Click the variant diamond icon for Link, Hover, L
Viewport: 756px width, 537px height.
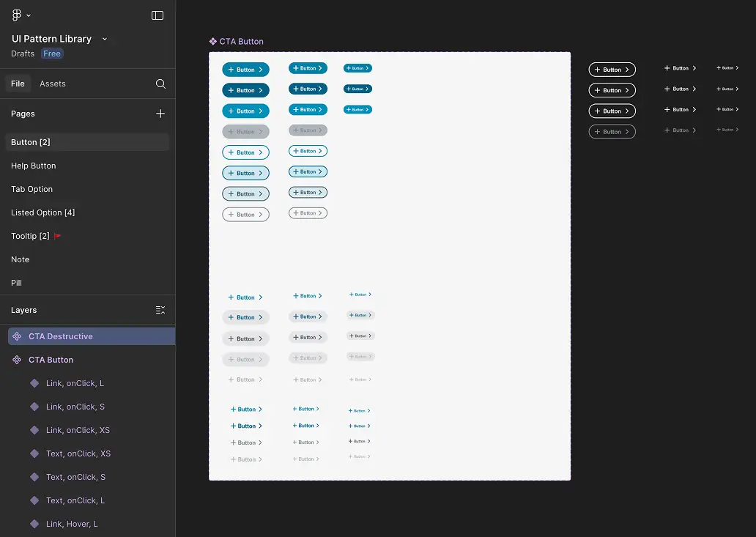click(34, 524)
